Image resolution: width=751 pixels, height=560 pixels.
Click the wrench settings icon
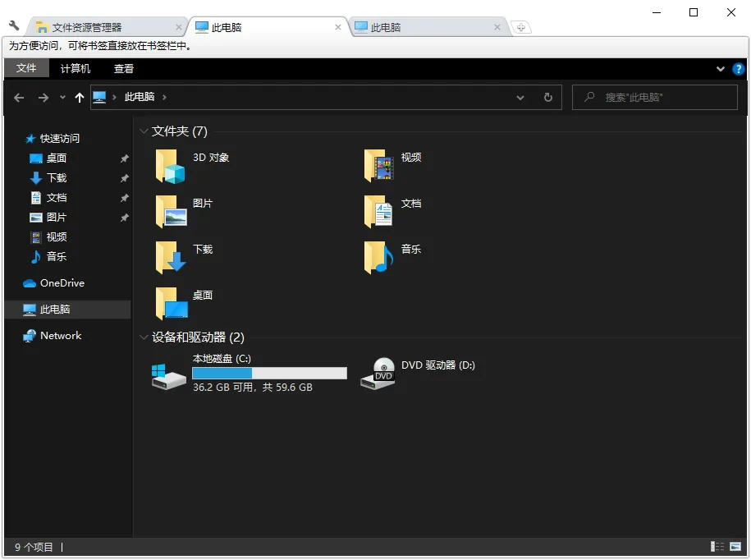[14, 25]
